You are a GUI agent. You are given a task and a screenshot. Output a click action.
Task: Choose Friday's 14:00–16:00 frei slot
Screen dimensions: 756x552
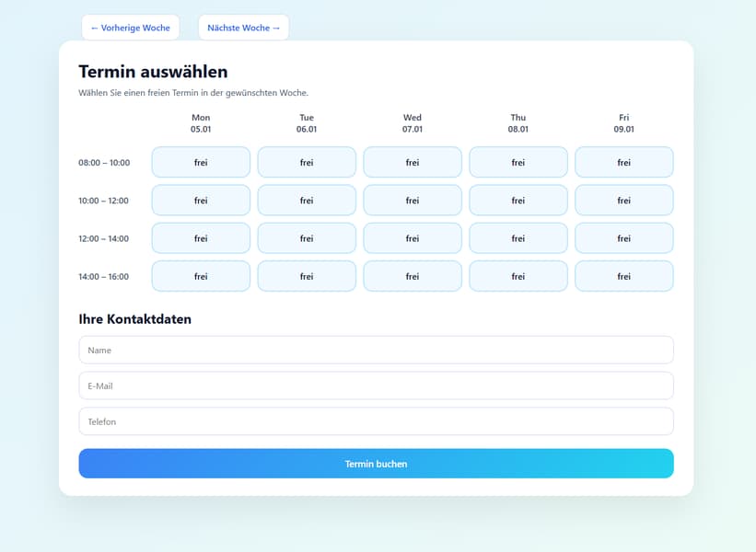[x=624, y=276]
